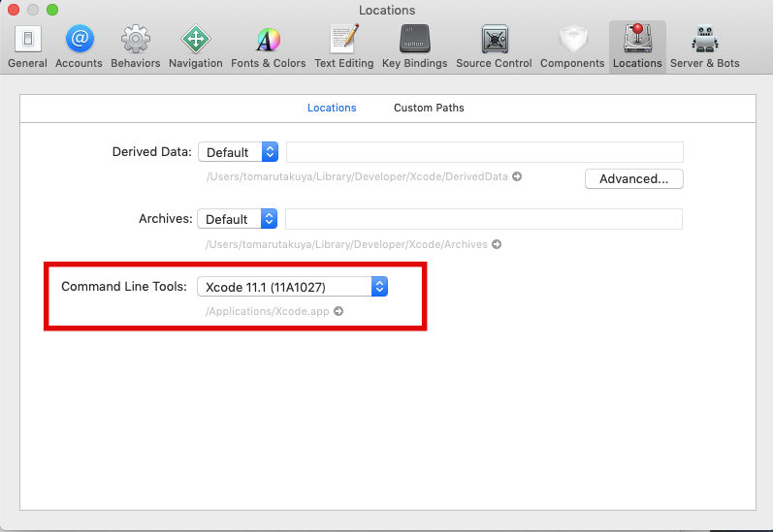Open the Derived Data dropdown
The image size is (773, 532).
point(239,152)
